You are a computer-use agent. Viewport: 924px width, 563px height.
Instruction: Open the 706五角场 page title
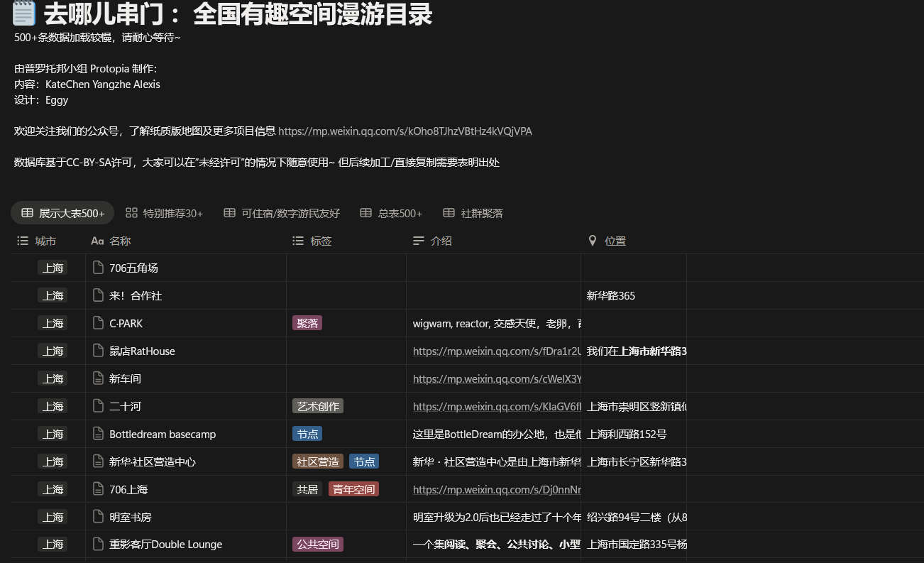(x=133, y=268)
